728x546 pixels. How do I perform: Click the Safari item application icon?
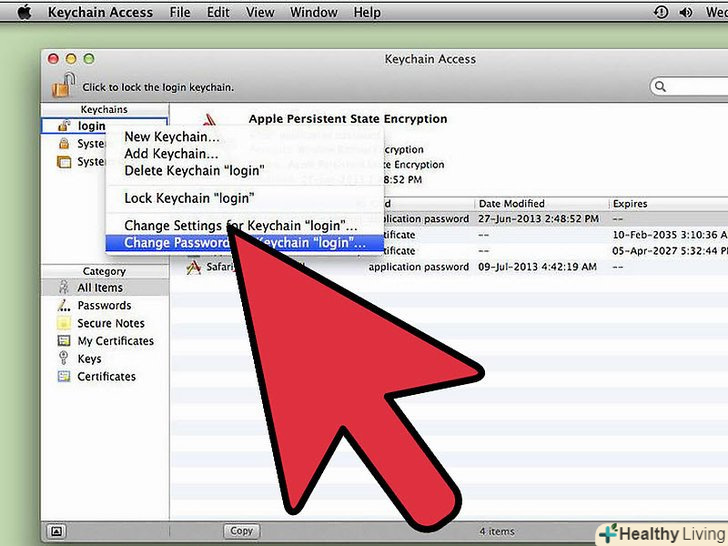point(193,267)
